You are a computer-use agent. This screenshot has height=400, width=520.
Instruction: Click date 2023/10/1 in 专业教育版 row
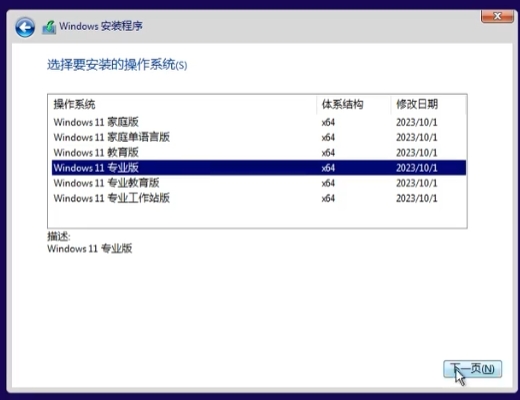point(416,183)
